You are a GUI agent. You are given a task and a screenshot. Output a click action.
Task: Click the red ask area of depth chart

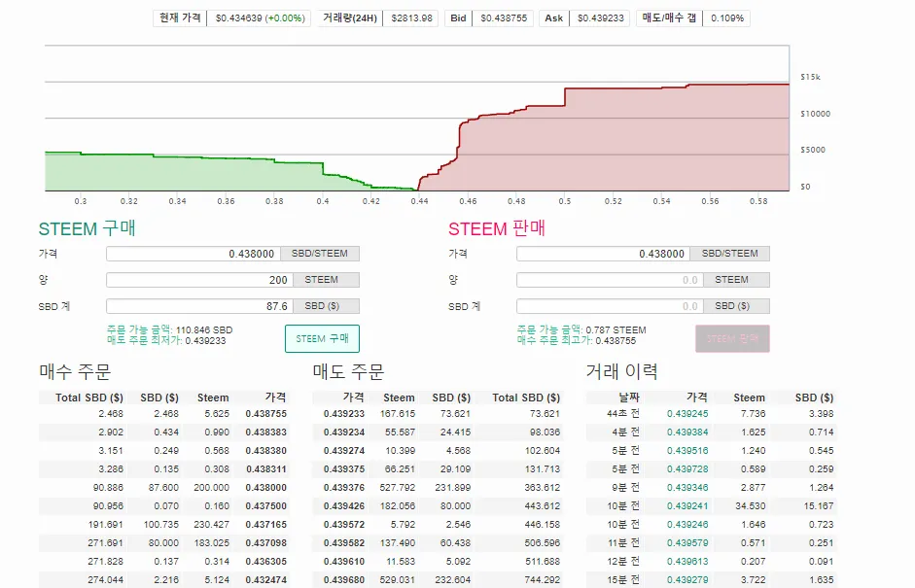(632, 146)
